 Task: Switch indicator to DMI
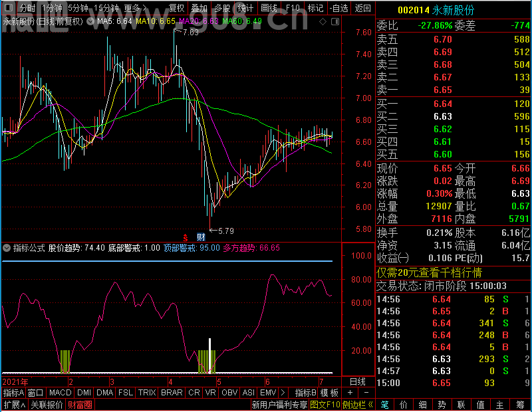(x=84, y=393)
